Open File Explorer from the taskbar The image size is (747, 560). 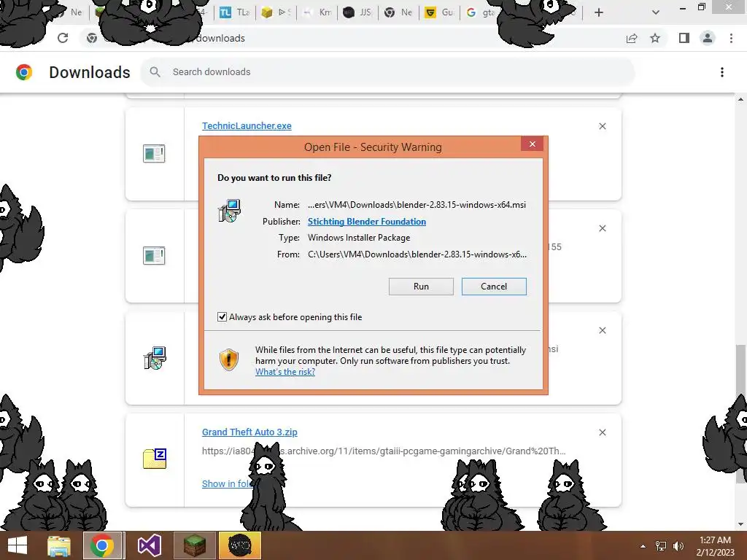59,545
